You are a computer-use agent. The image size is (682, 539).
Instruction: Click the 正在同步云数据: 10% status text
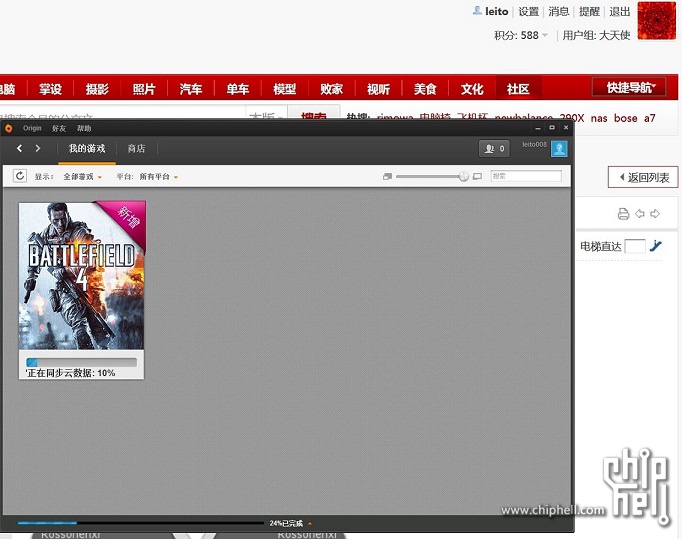click(x=70, y=373)
